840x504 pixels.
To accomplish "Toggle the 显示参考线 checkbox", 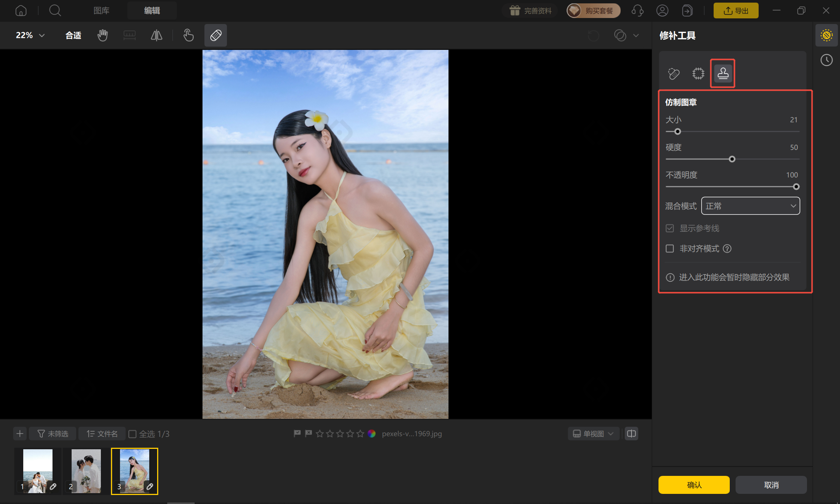I will [x=670, y=228].
